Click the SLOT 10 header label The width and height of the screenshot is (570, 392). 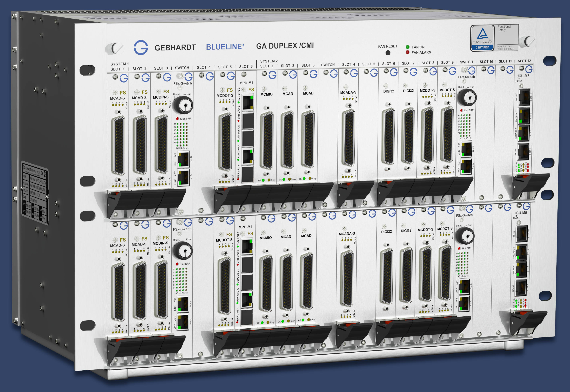coord(486,62)
